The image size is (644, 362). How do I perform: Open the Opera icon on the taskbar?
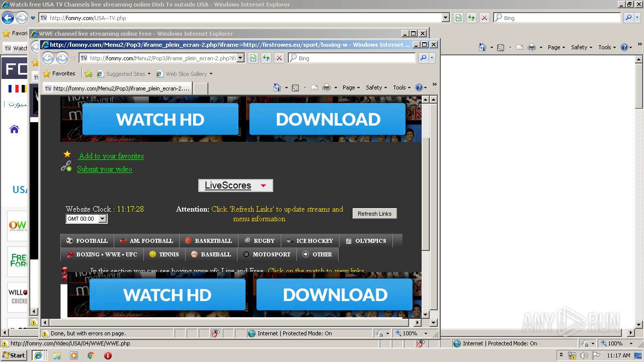[108, 355]
